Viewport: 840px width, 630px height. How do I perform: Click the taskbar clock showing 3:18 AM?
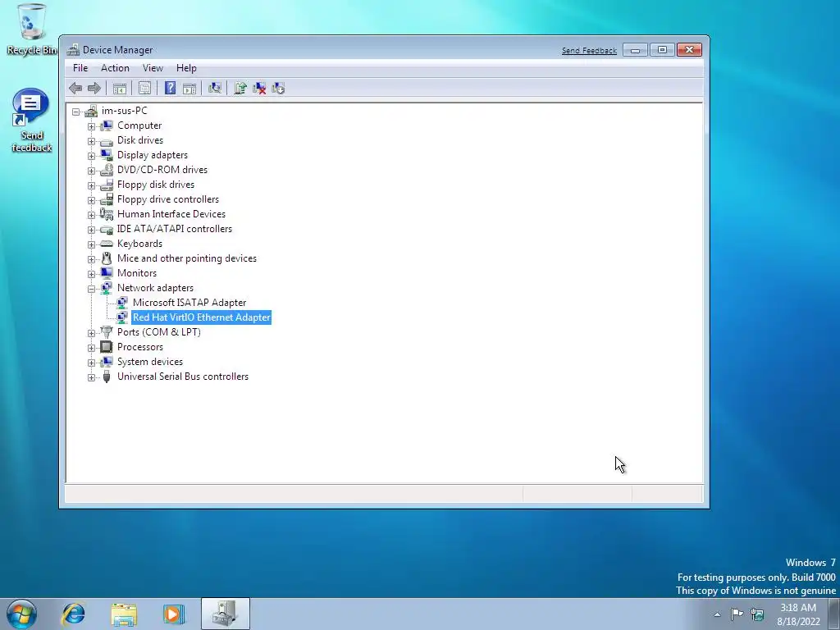point(798,614)
